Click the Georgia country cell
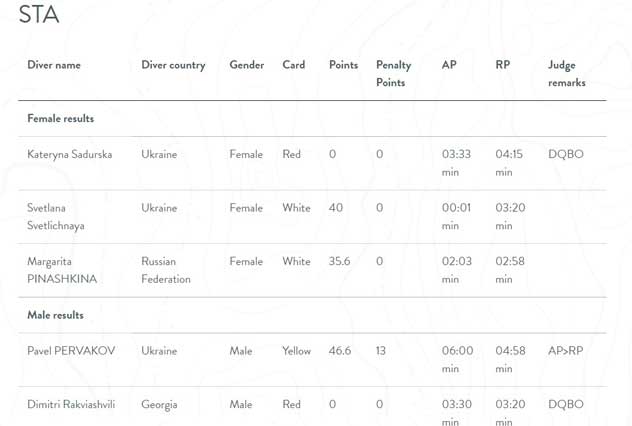 [x=159, y=405]
